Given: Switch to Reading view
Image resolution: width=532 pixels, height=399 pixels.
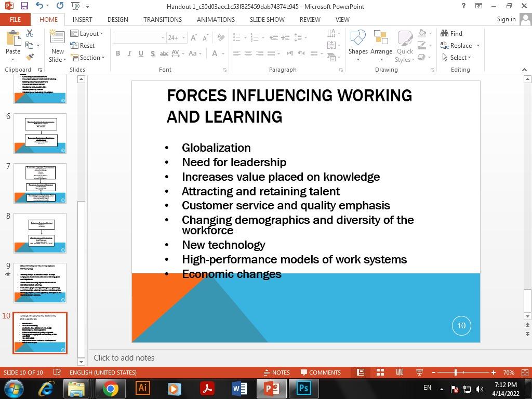Looking at the screenshot, I should pos(400,372).
